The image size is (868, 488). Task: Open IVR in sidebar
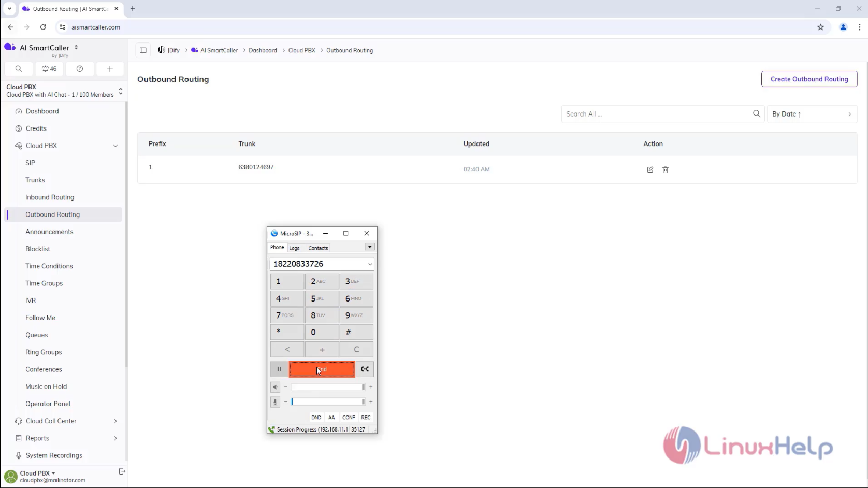coord(31,300)
